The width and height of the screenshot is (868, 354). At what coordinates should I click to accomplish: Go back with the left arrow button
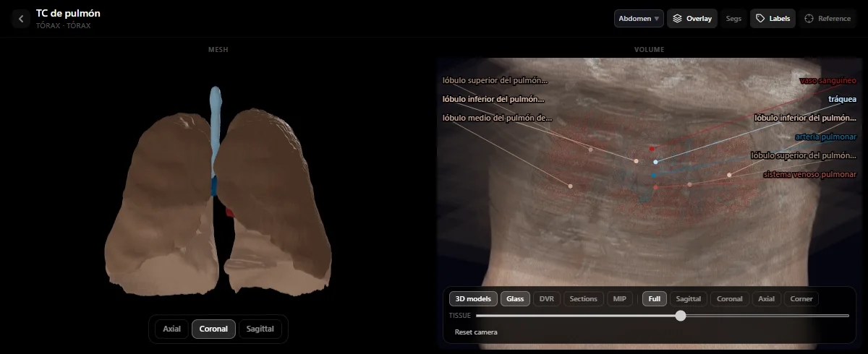point(21,19)
